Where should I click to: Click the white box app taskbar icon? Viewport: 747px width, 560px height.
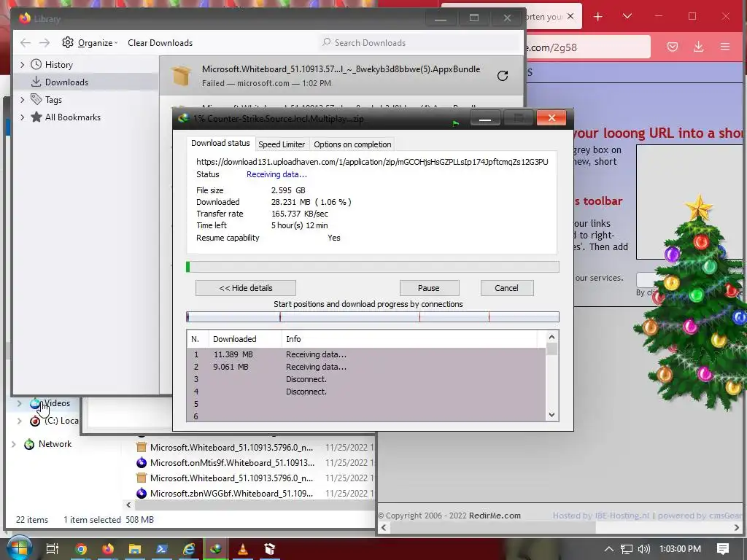click(270, 549)
